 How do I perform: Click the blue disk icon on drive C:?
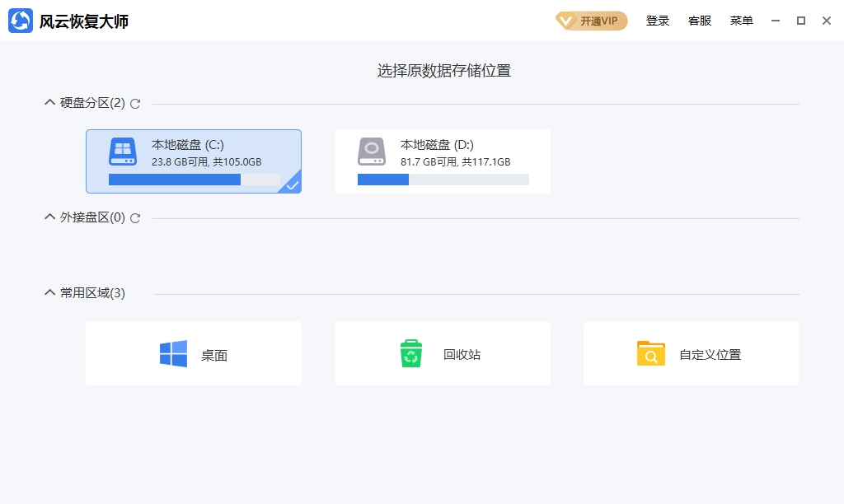point(123,152)
